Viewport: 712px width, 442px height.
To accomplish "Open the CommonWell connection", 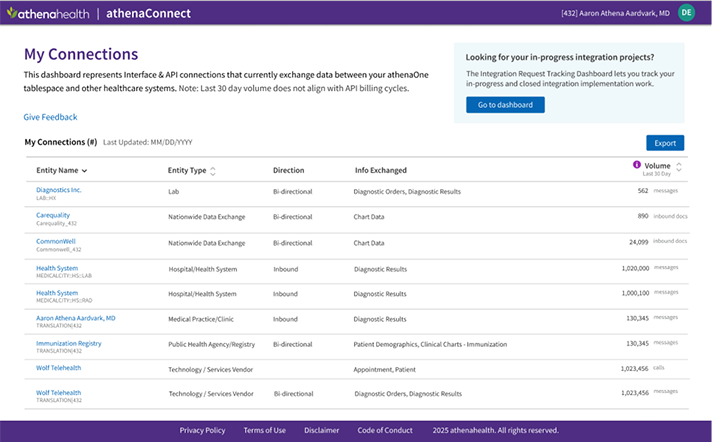I will (56, 241).
